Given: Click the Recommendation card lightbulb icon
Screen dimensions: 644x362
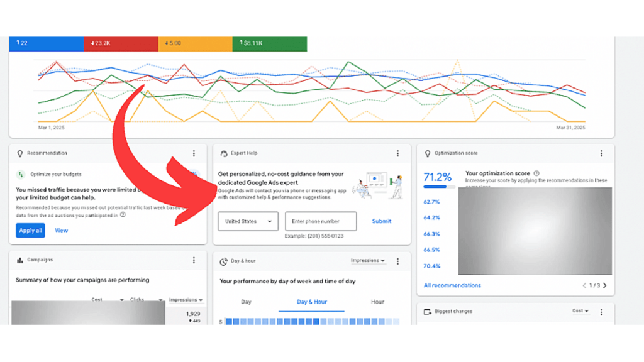Looking at the screenshot, I should [x=19, y=153].
